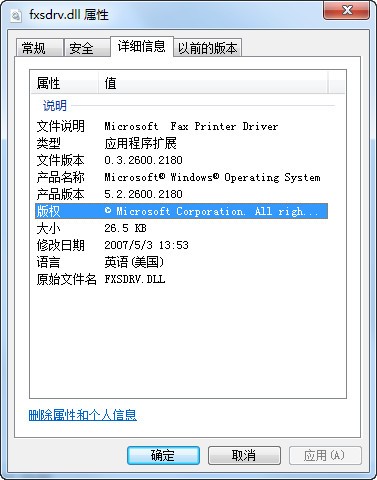Select the 产品名称 row
Viewport: 377px width, 480px height.
(181, 177)
